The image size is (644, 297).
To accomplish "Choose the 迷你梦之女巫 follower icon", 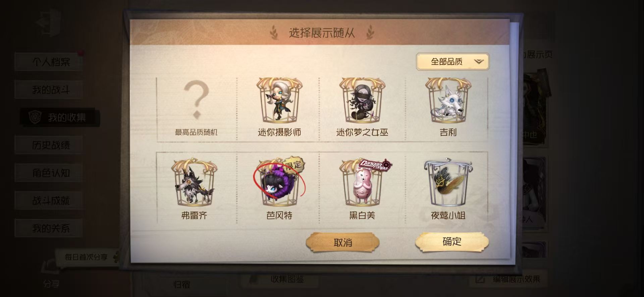I will click(x=362, y=101).
